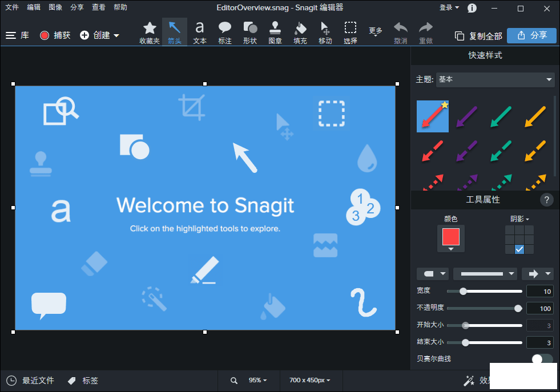Click the End Size (结束大小) slider handle

pyautogui.click(x=465, y=343)
